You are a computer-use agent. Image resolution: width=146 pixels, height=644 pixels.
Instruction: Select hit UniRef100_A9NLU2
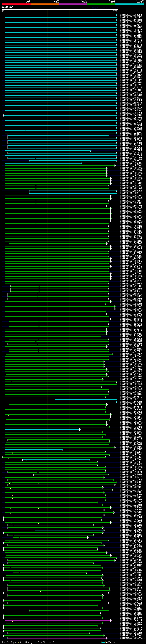point(131,163)
